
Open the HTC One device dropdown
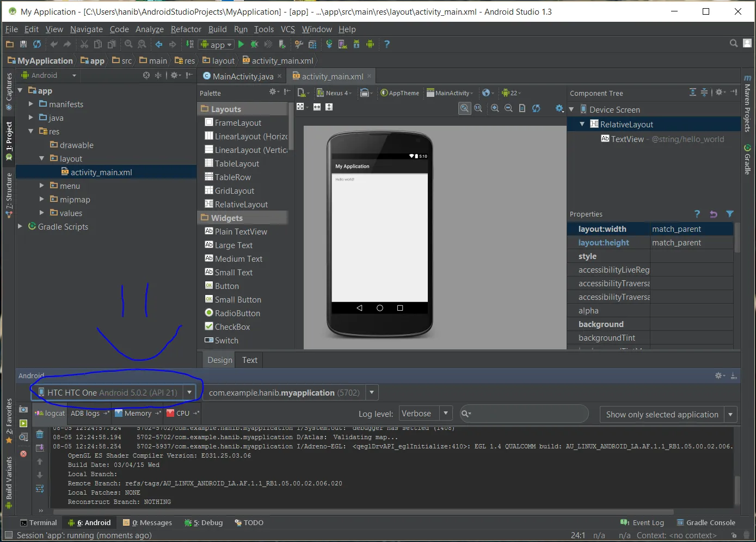(189, 392)
